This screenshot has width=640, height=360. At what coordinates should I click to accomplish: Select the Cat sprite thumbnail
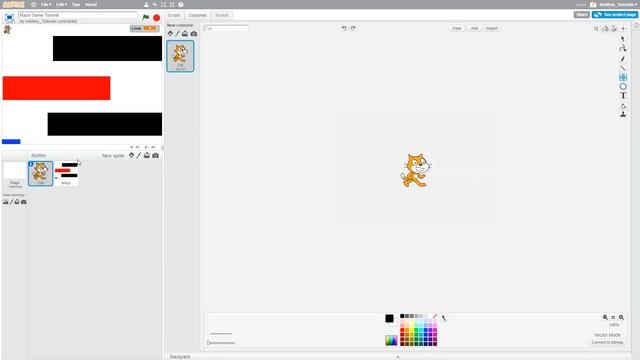coord(40,173)
